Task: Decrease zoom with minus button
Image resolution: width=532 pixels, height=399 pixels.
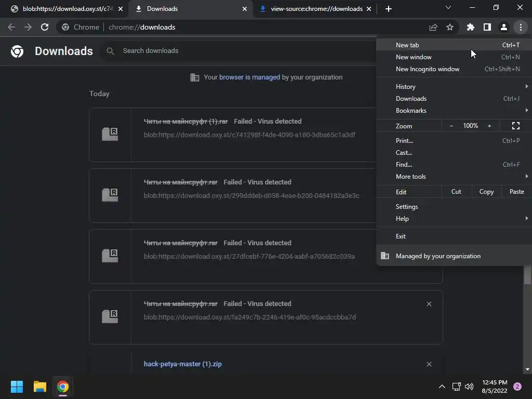Action: point(451,126)
